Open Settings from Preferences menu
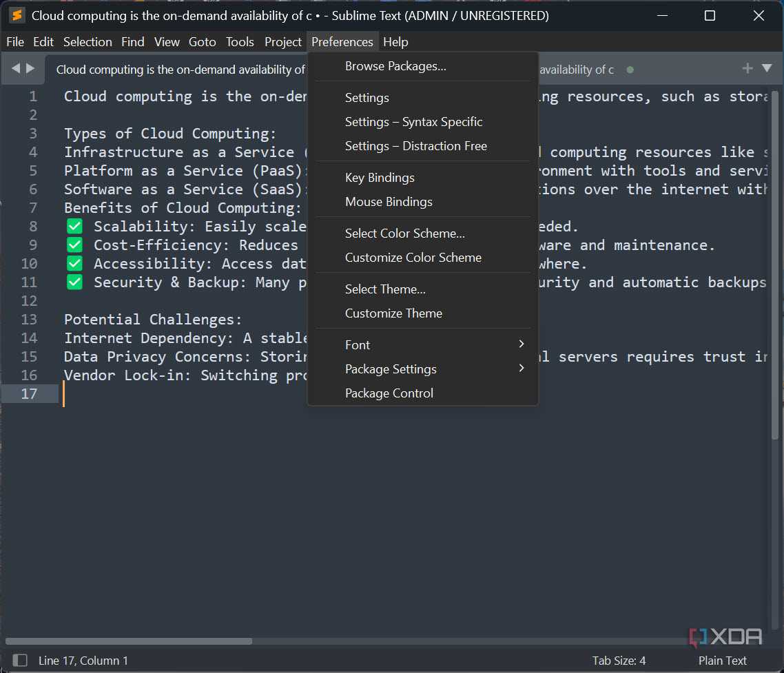Screen dimensions: 784x673 click(x=422, y=98)
